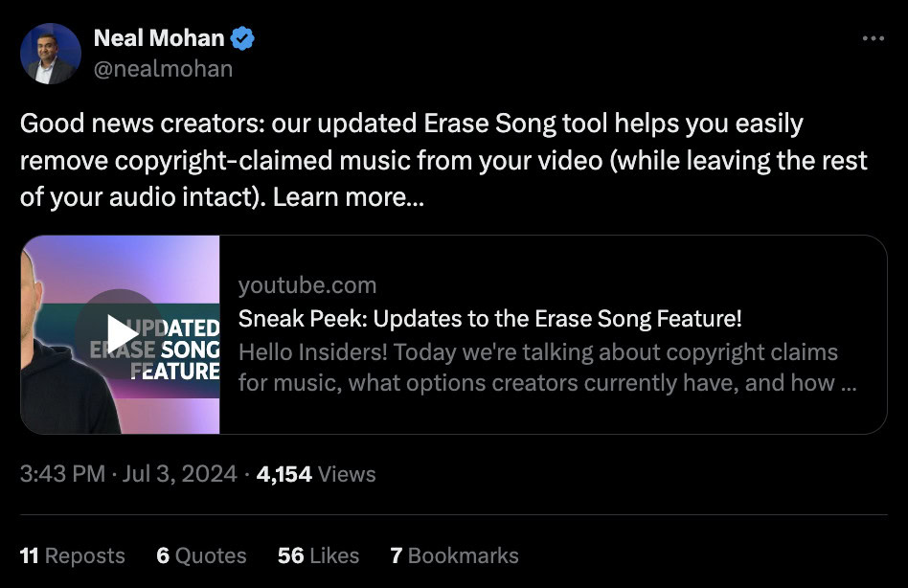Click the 7 Bookmarks count
The height and width of the screenshot is (588, 908).
pyautogui.click(x=454, y=555)
